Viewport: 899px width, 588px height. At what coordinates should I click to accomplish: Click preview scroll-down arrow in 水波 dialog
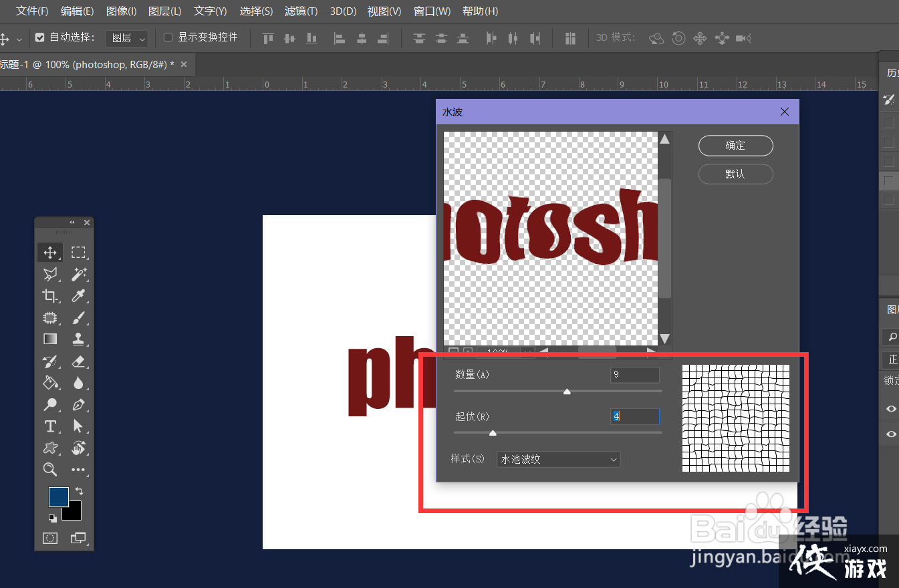(x=665, y=339)
